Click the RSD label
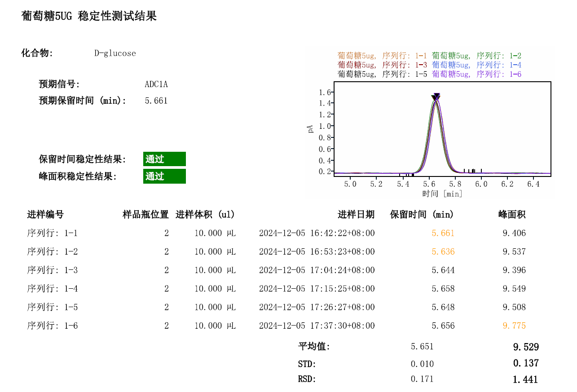Image resolution: width=577 pixels, height=392 pixels. [x=308, y=379]
